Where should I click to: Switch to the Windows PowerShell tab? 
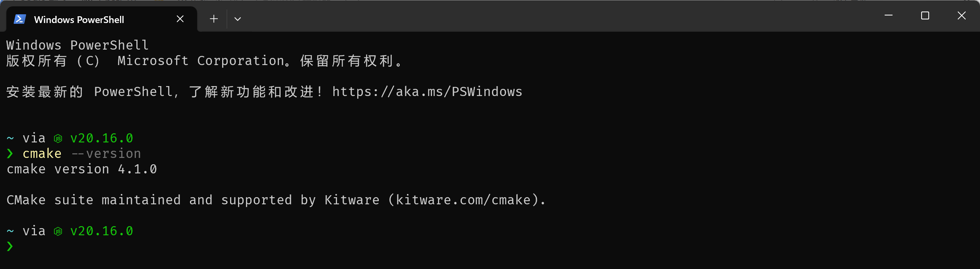point(79,19)
